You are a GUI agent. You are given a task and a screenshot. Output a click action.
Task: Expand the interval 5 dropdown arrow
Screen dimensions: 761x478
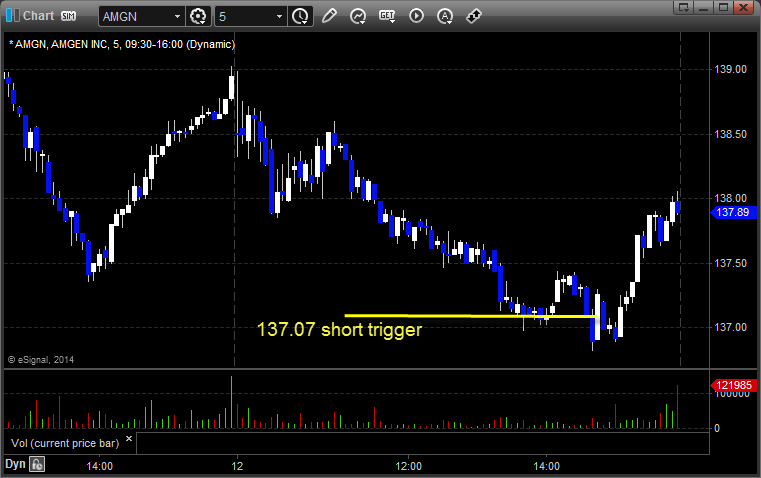(279, 16)
